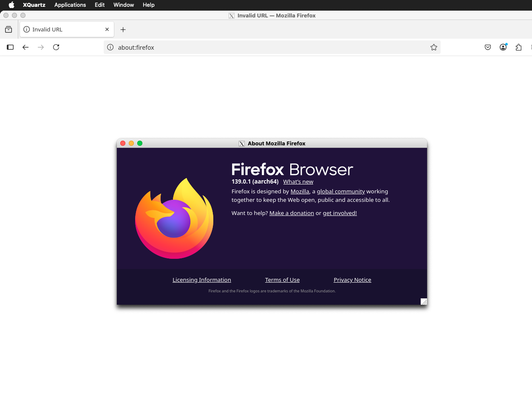Open the Applications menu
The width and height of the screenshot is (532, 405).
(x=70, y=5)
